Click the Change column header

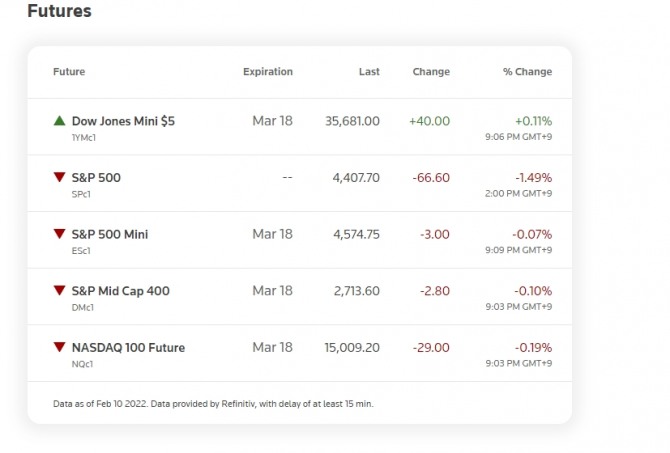pyautogui.click(x=431, y=72)
